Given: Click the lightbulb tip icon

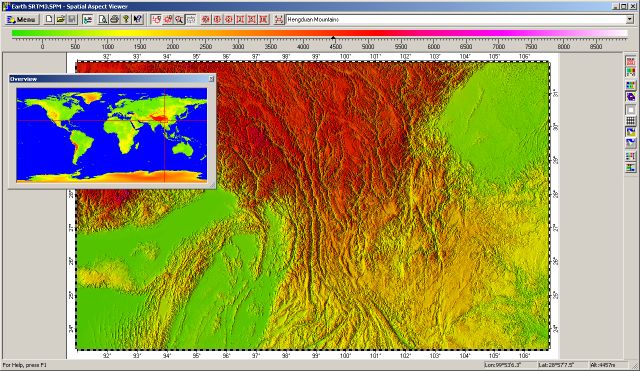Looking at the screenshot, I should point(126,19).
